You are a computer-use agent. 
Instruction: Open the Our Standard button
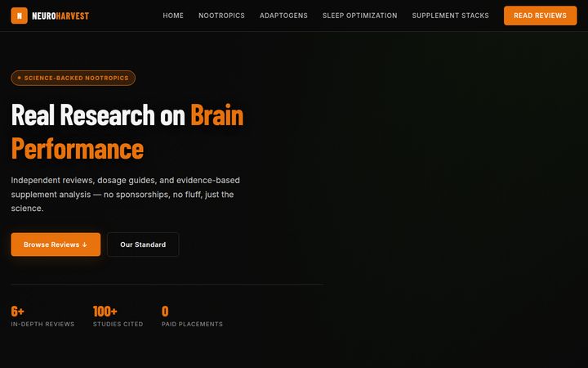143,245
